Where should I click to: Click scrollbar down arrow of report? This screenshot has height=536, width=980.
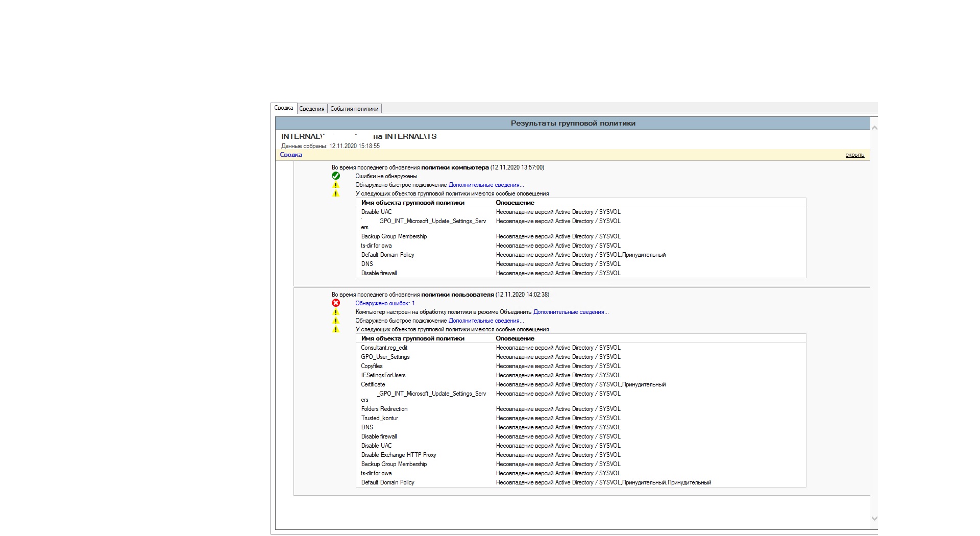874,518
